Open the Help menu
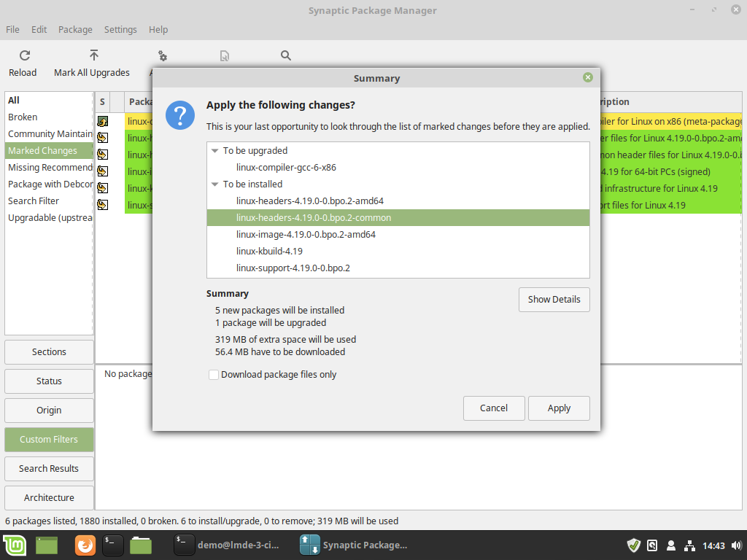 click(158, 29)
